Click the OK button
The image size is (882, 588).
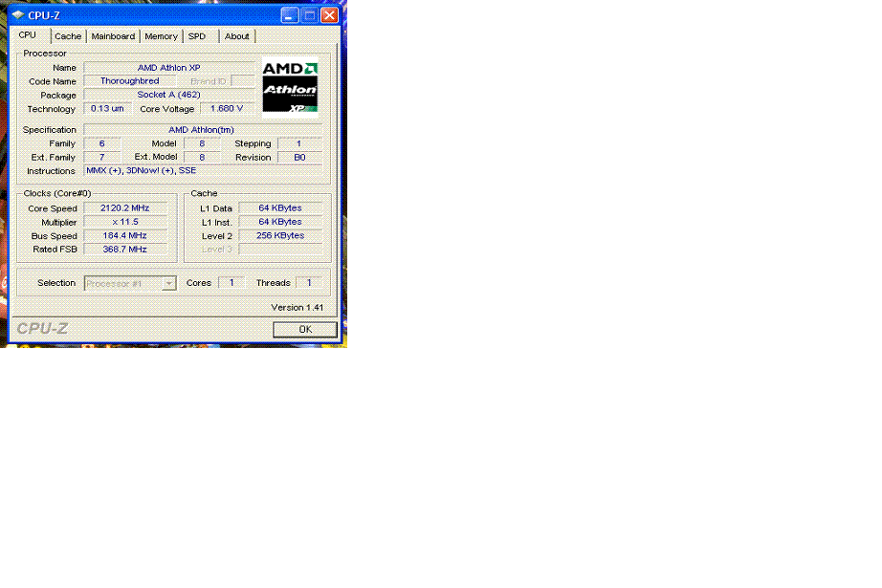pyautogui.click(x=305, y=330)
